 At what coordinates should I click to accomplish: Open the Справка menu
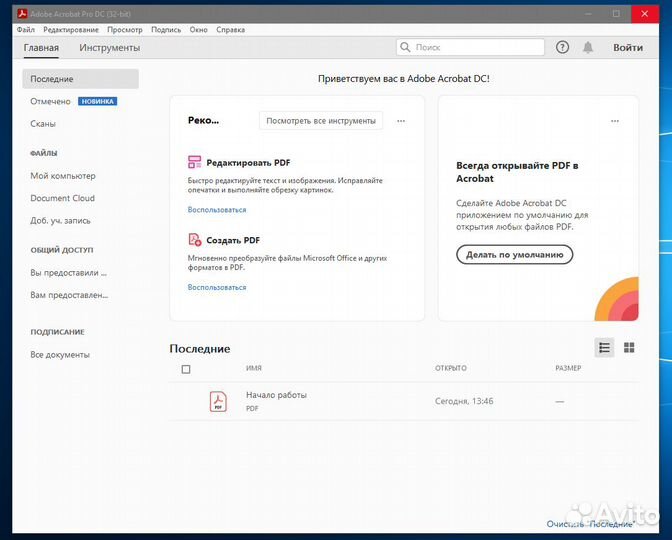[231, 30]
